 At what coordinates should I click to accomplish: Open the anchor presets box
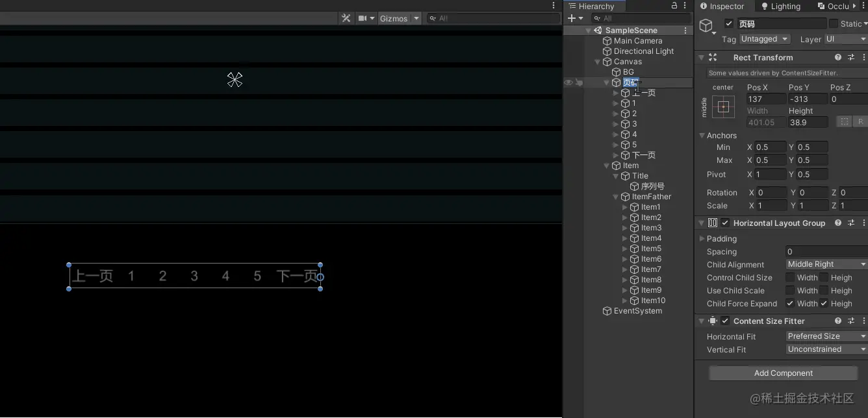[723, 106]
